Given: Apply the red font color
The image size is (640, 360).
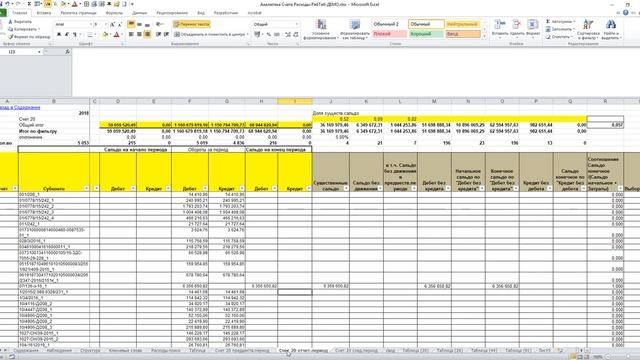Looking at the screenshot, I should [x=116, y=35].
